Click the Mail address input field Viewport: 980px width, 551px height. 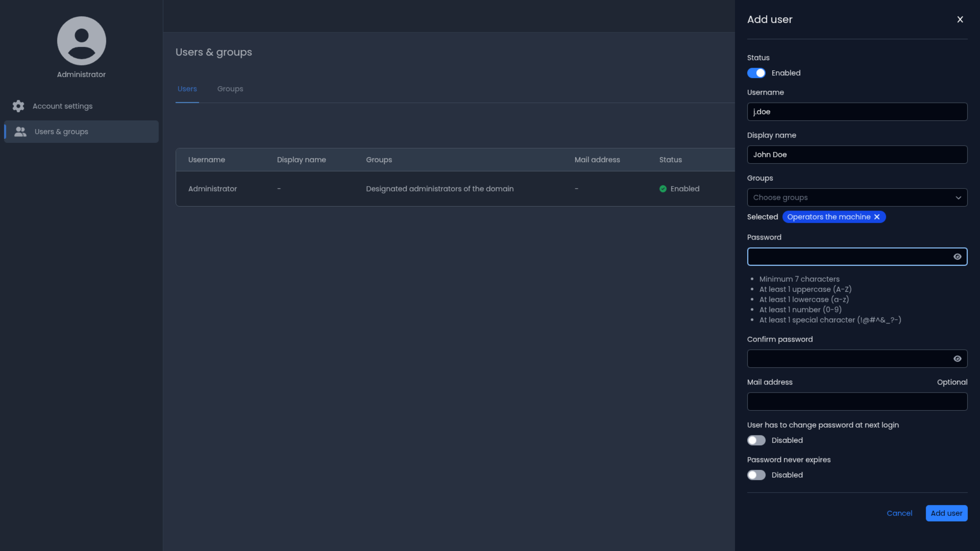coord(857,402)
